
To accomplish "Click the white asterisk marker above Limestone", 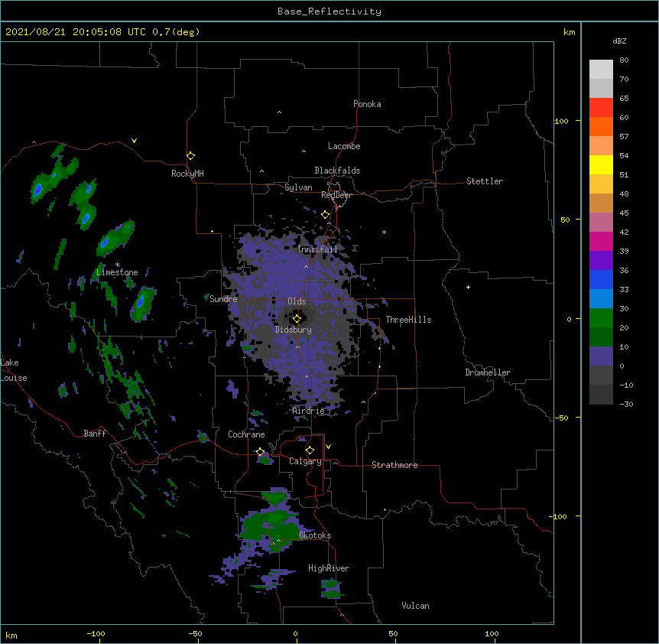I will [x=118, y=265].
